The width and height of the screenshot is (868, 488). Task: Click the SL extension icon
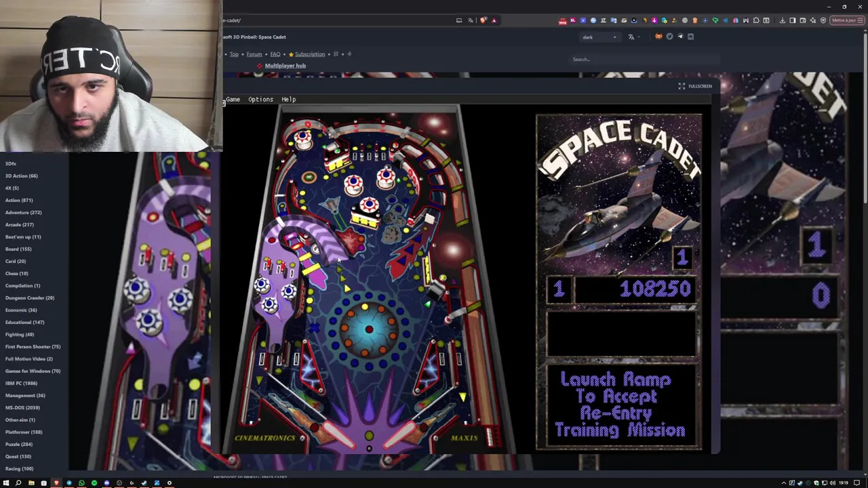[x=572, y=20]
